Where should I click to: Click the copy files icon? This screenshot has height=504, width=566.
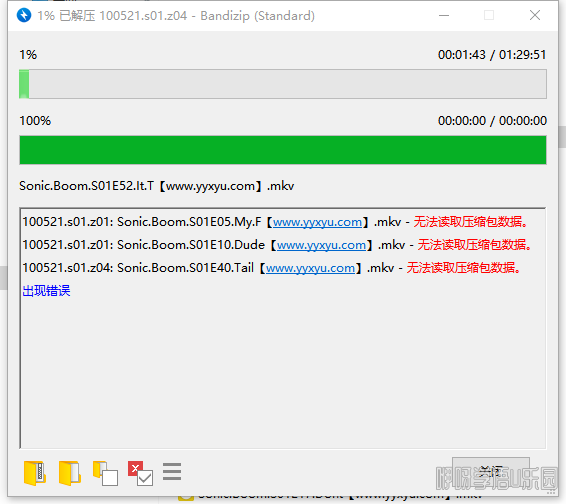coord(105,473)
